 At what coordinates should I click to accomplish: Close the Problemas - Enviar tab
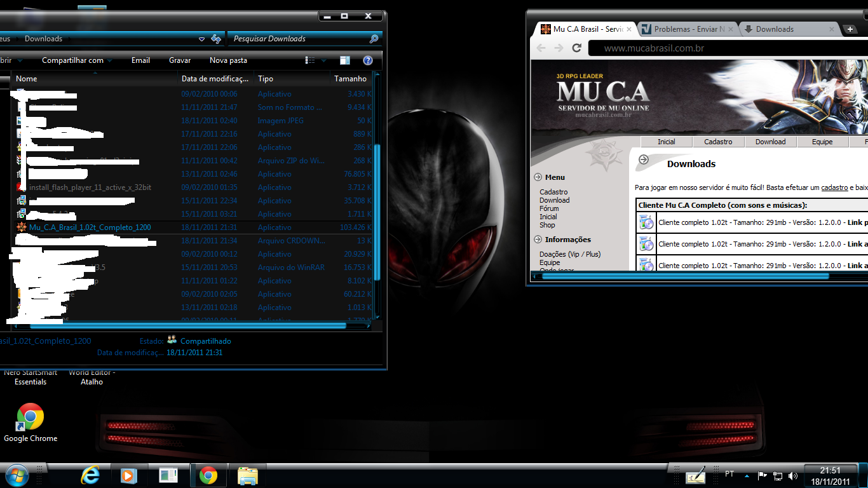[x=731, y=29]
